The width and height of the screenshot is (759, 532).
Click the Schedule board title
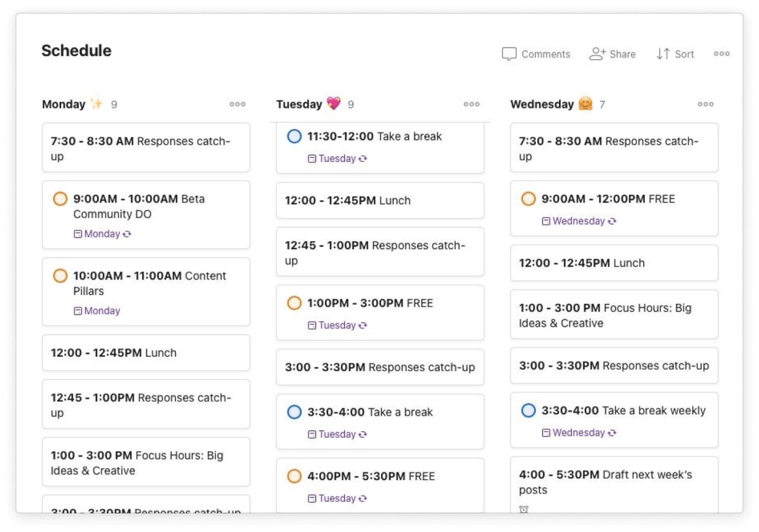coord(76,51)
